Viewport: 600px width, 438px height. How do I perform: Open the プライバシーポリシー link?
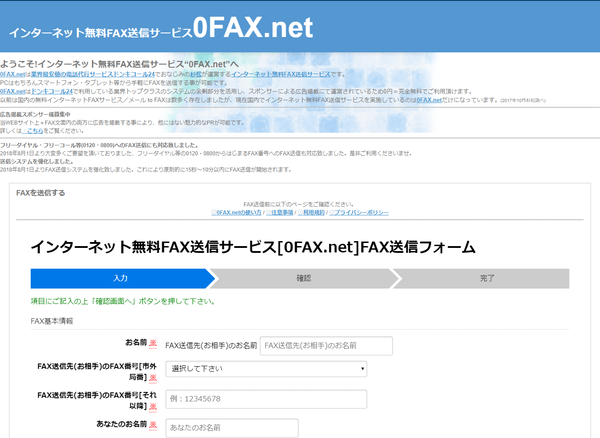pos(359,212)
